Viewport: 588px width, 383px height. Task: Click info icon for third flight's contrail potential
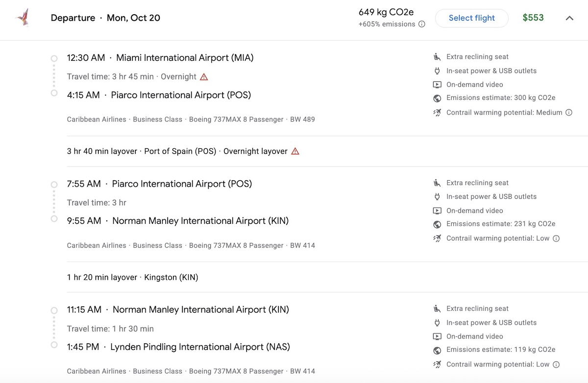556,364
